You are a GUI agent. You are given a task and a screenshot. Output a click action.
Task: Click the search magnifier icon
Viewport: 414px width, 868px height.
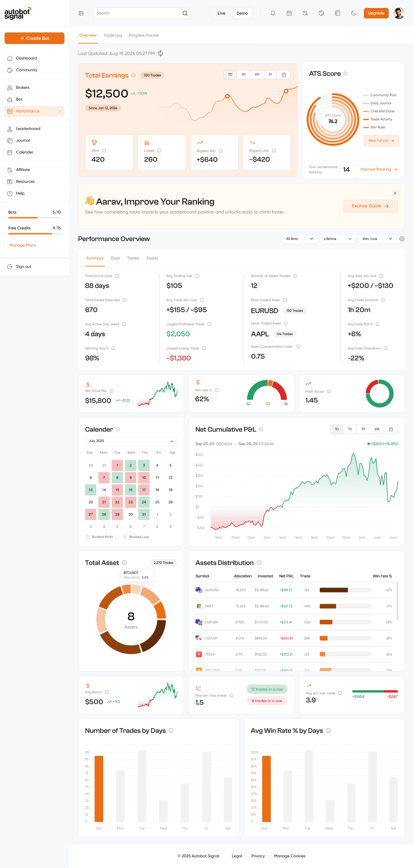tap(185, 13)
